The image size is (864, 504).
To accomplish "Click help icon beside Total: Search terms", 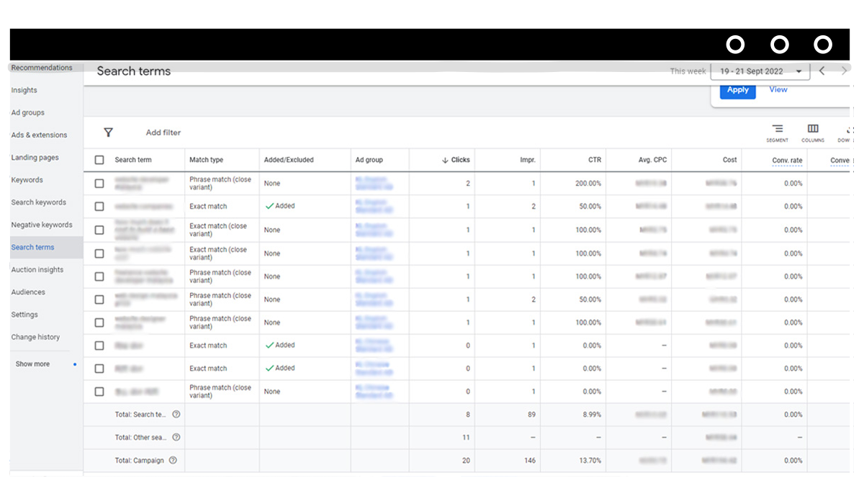I will (176, 415).
